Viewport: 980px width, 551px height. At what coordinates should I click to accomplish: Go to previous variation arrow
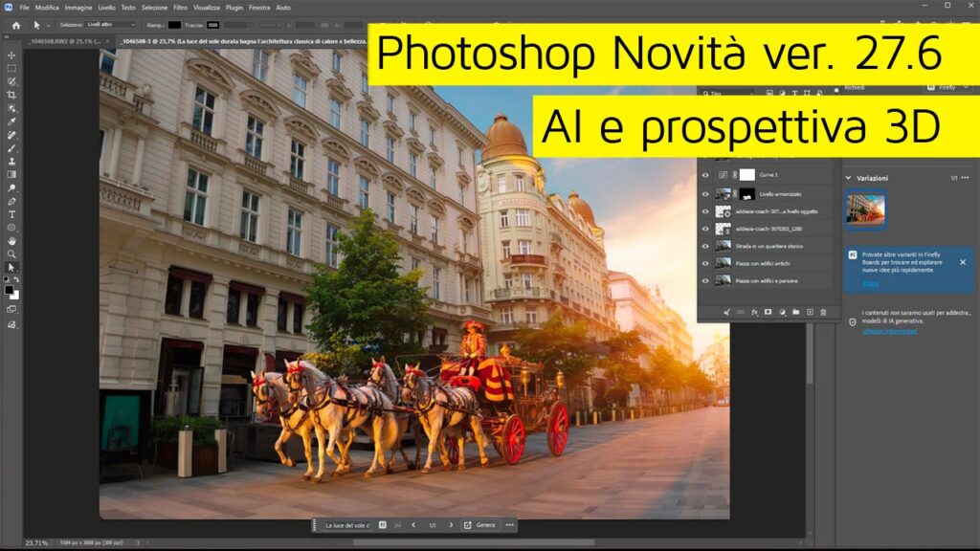pyautogui.click(x=413, y=525)
